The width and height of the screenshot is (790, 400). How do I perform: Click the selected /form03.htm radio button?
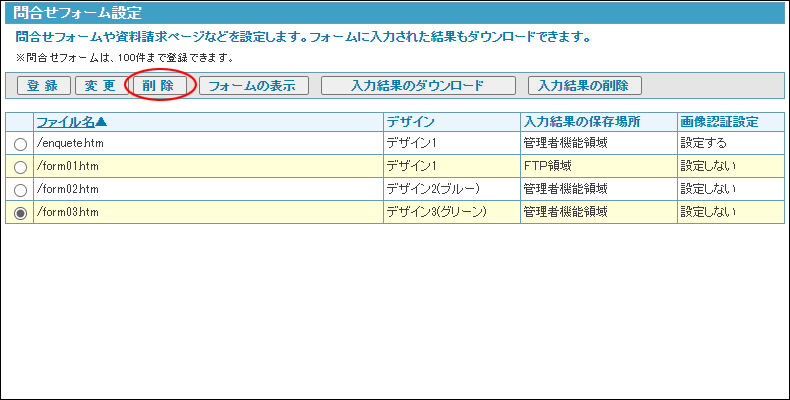click(x=20, y=212)
